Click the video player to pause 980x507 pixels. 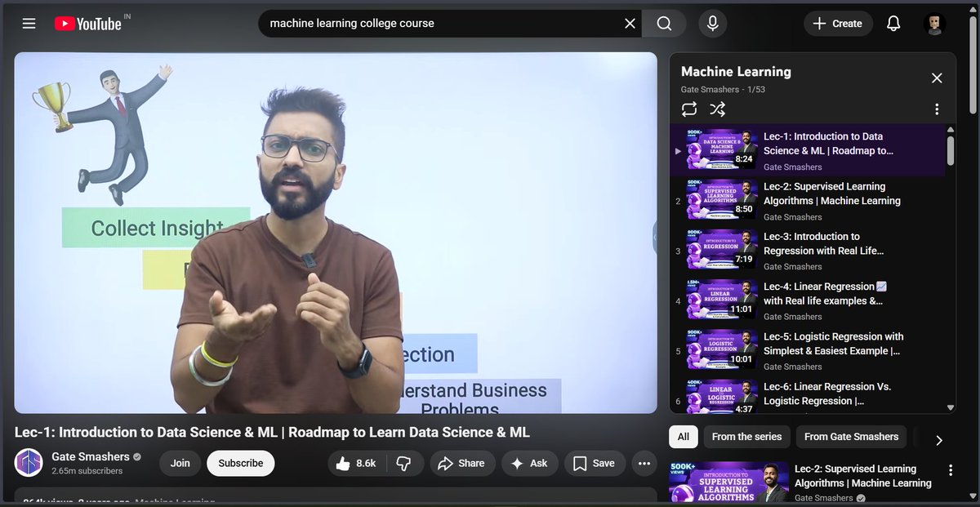point(336,233)
